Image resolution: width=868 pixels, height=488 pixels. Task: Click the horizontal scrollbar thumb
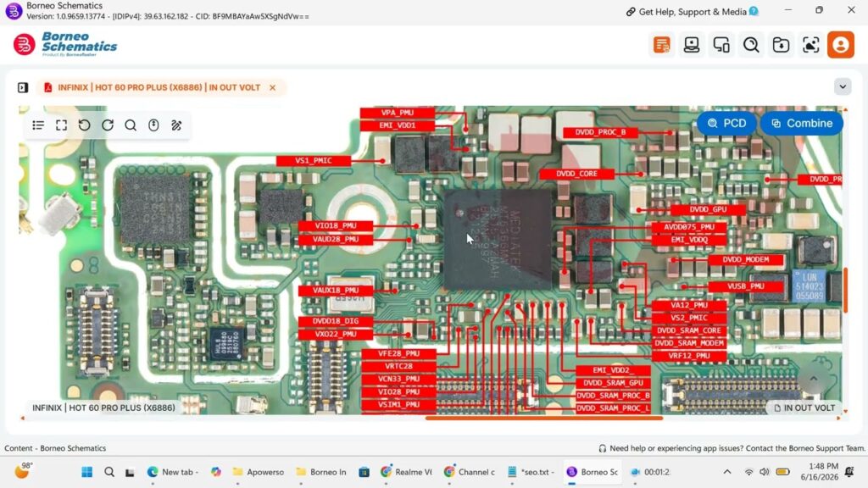[x=543, y=419]
